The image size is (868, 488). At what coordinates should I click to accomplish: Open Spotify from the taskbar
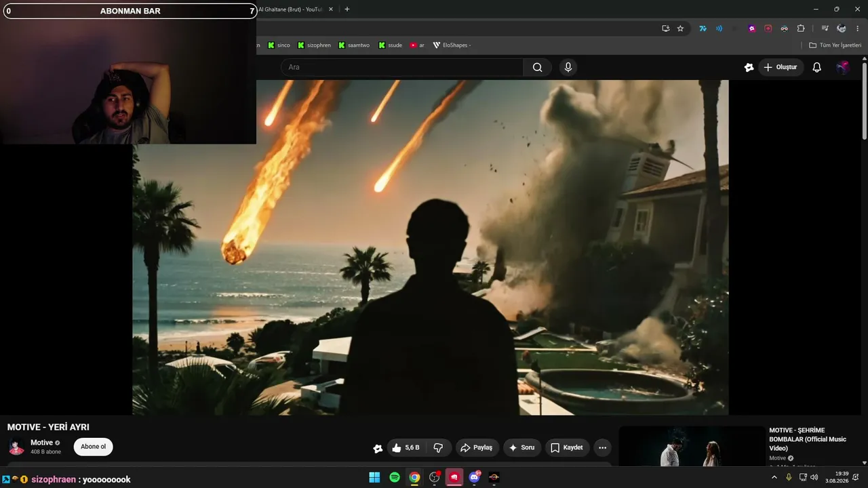coord(395,478)
